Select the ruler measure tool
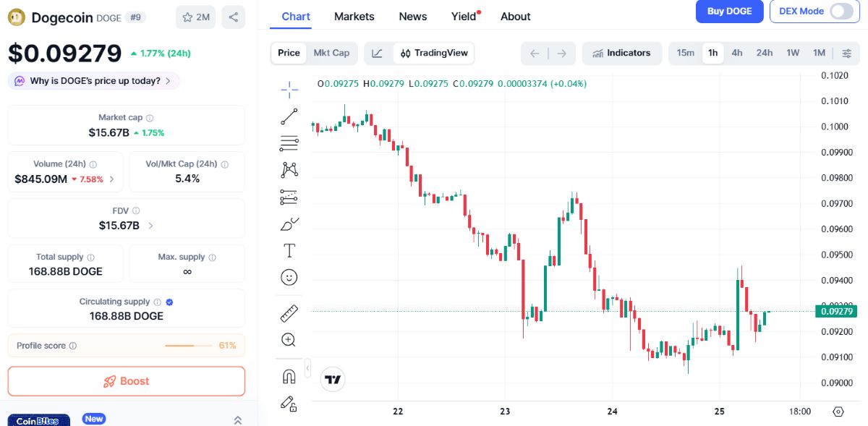Image resolution: width=868 pixels, height=426 pixels. point(289,313)
